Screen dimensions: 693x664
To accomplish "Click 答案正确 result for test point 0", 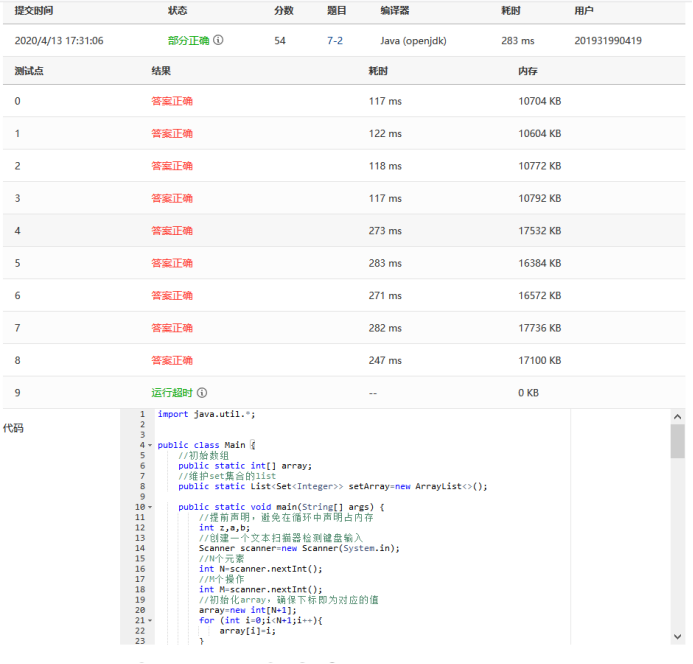I will pos(172,101).
